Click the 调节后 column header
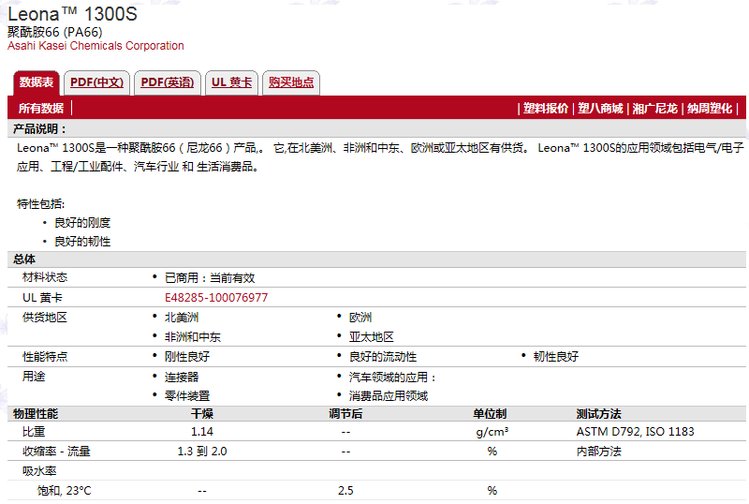This screenshot has height=504, width=749. coord(345,414)
